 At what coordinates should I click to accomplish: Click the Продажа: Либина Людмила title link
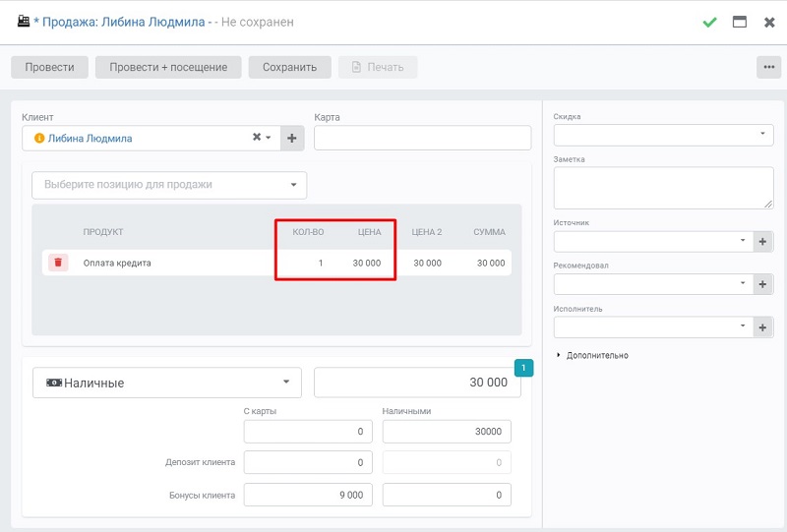coord(124,22)
